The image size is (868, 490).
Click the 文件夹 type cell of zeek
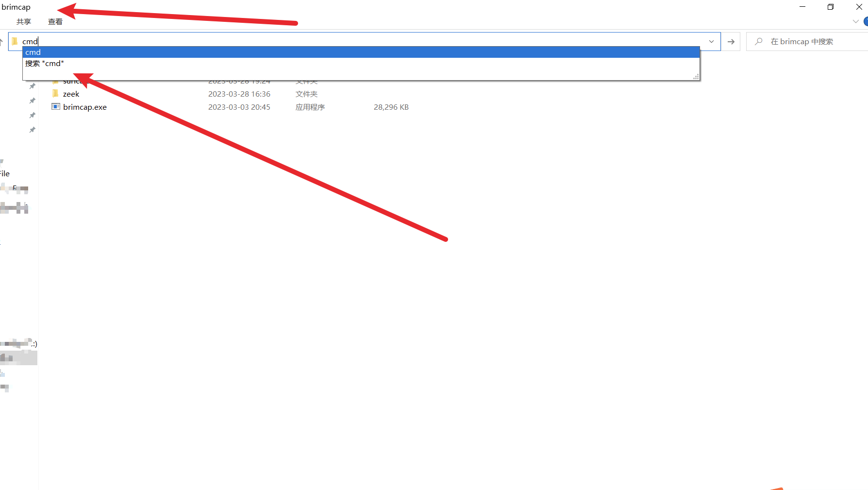[x=307, y=94]
